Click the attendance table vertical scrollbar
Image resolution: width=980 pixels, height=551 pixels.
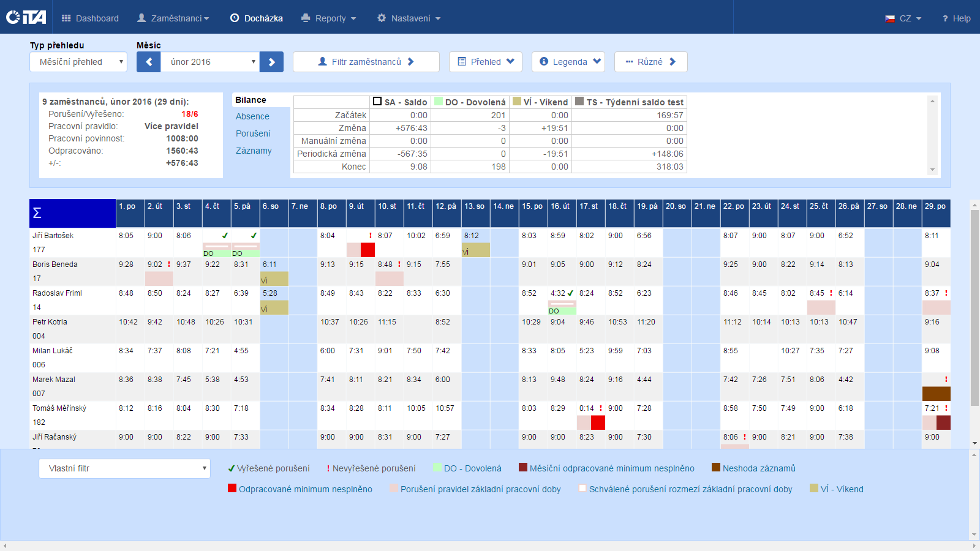(974, 306)
